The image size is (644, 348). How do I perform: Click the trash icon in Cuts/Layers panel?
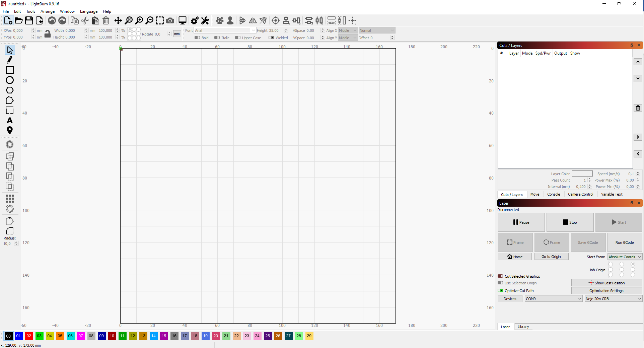pyautogui.click(x=638, y=108)
